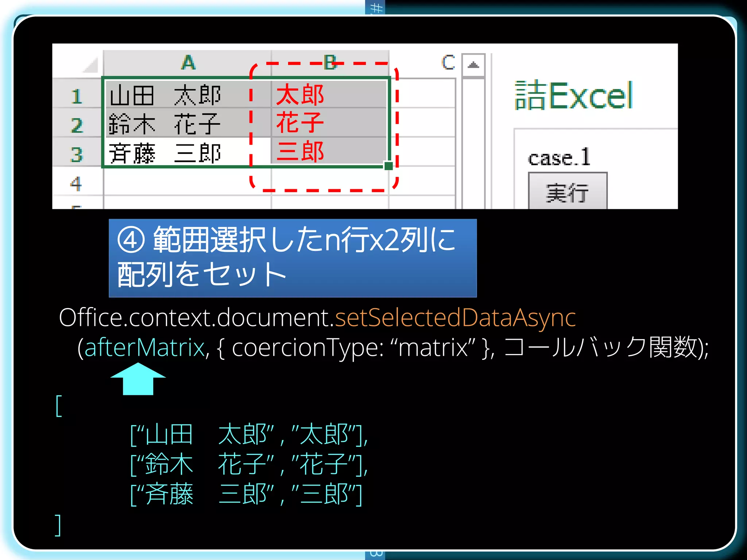The height and width of the screenshot is (560, 747).
Task: Click the blue heading 範囲選択したn行x2列に
Action: point(287,240)
